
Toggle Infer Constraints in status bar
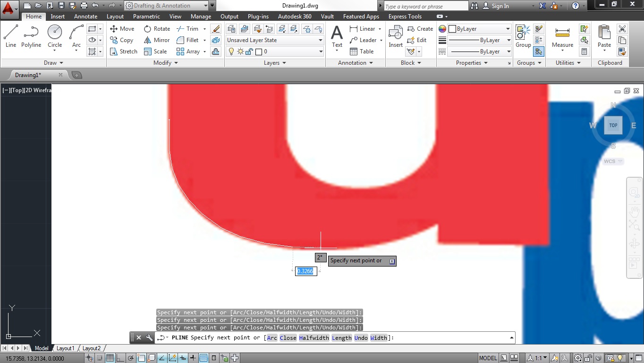coord(90,358)
